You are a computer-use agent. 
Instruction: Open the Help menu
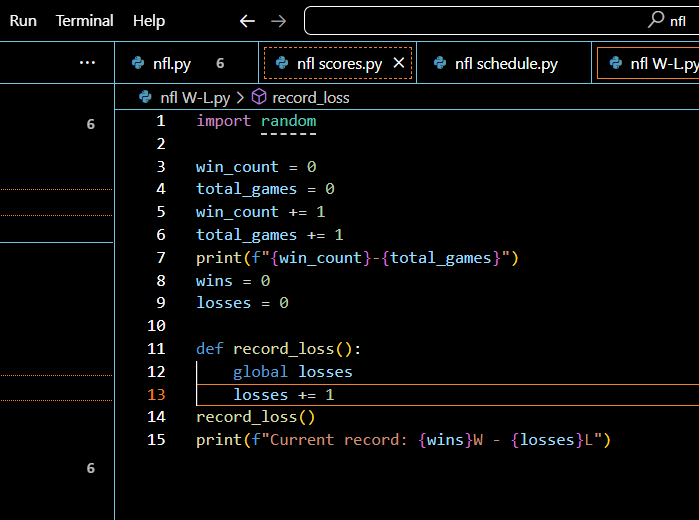tap(149, 21)
